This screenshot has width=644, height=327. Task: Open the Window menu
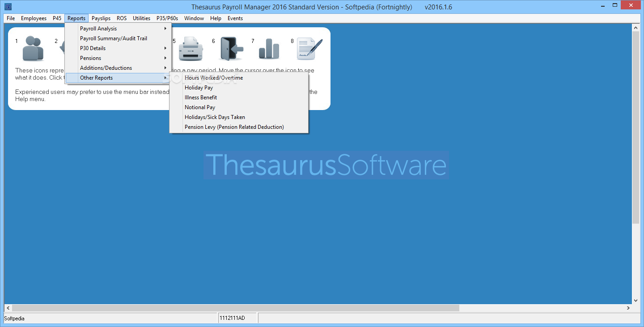pyautogui.click(x=194, y=18)
